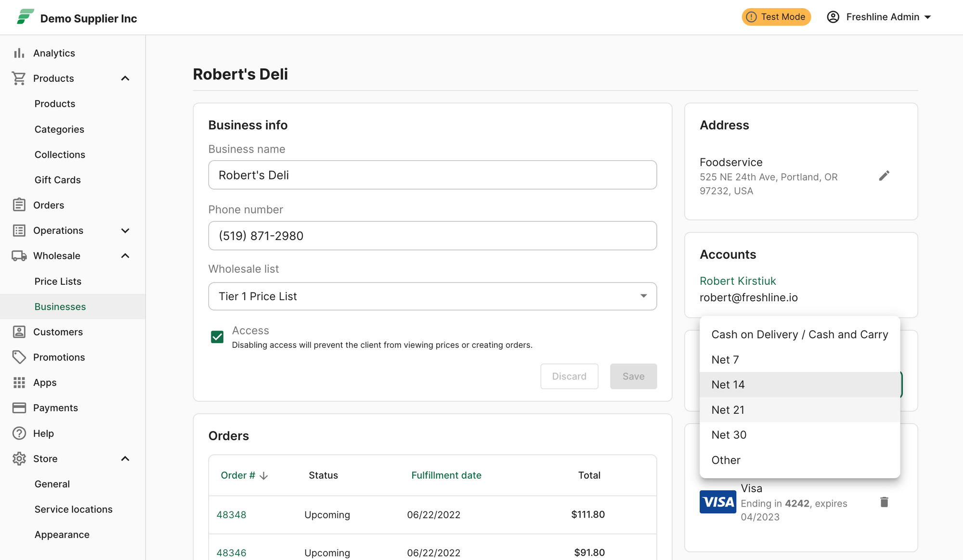This screenshot has width=963, height=560.
Task: Click the Total column header
Action: click(x=589, y=475)
